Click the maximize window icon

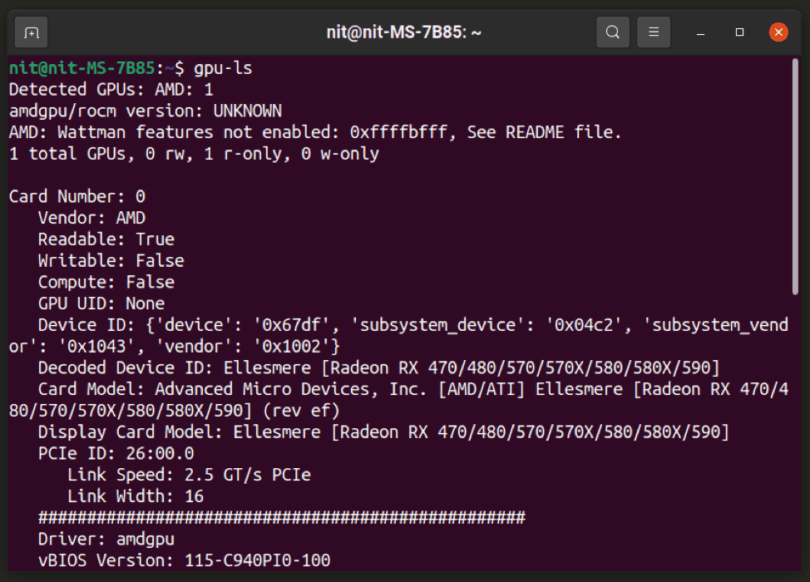click(737, 32)
